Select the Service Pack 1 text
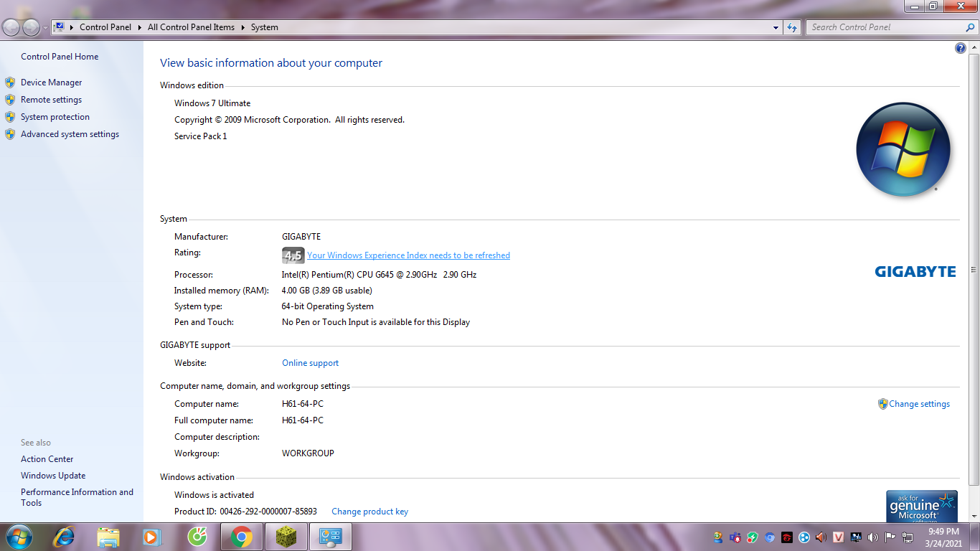 [200, 136]
